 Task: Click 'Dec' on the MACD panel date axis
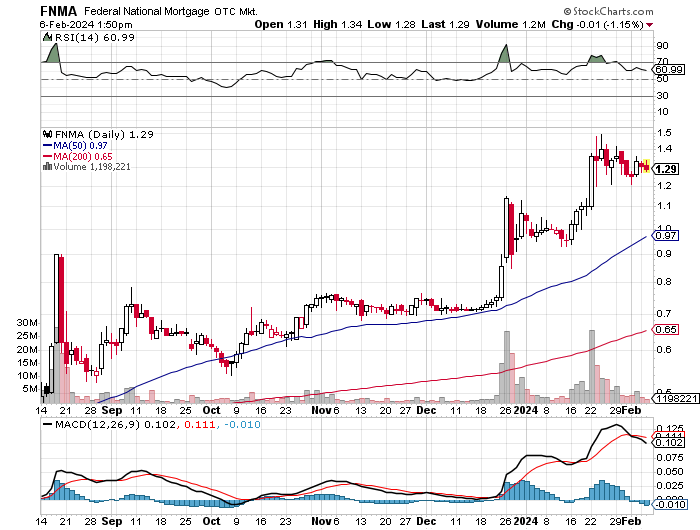pos(426,521)
